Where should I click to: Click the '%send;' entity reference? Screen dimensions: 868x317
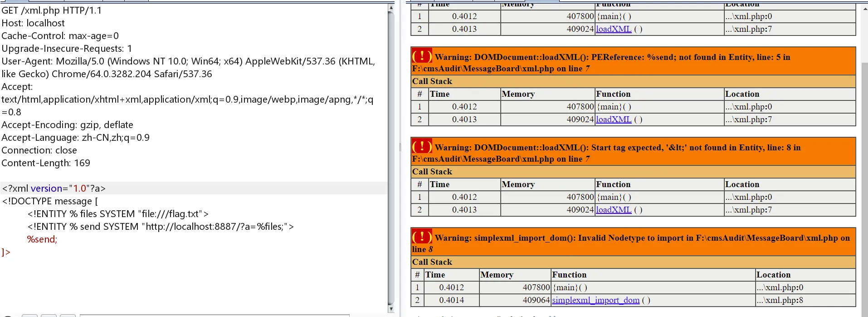[42, 239]
